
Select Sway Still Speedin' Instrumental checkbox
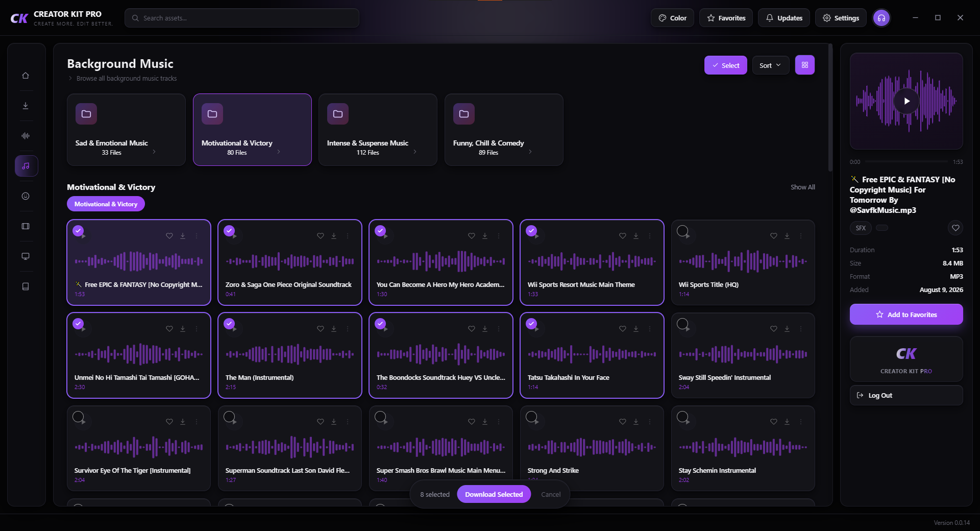682,324
